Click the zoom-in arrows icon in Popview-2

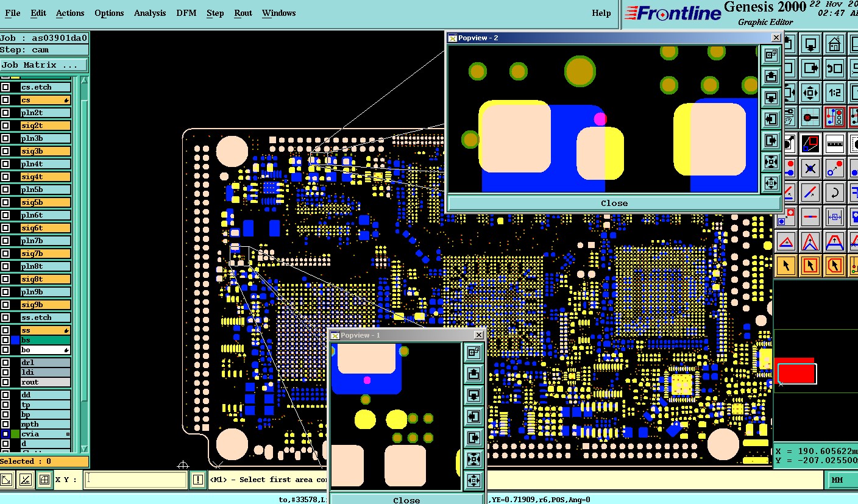click(771, 162)
